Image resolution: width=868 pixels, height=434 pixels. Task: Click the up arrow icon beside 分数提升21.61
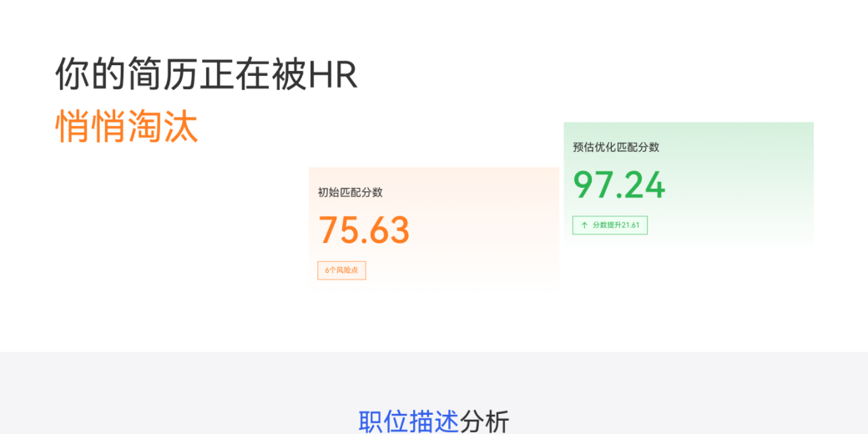[584, 225]
